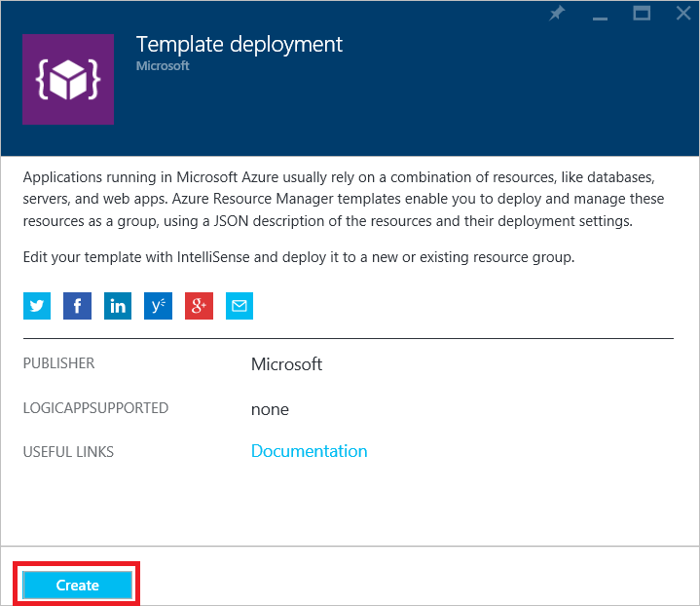The image size is (700, 606).
Task: Minimize the Template deployment blade
Action: [x=600, y=18]
